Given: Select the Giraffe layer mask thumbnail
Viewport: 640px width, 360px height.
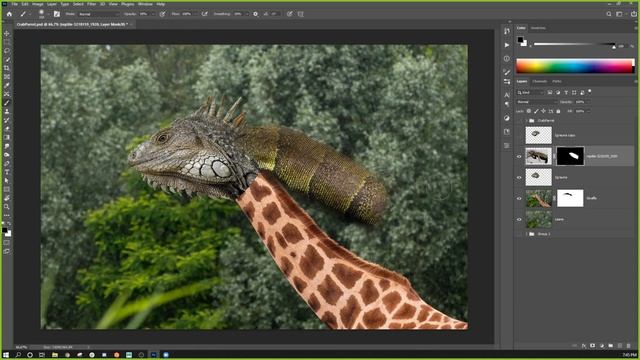Looking at the screenshot, I should coord(570,198).
